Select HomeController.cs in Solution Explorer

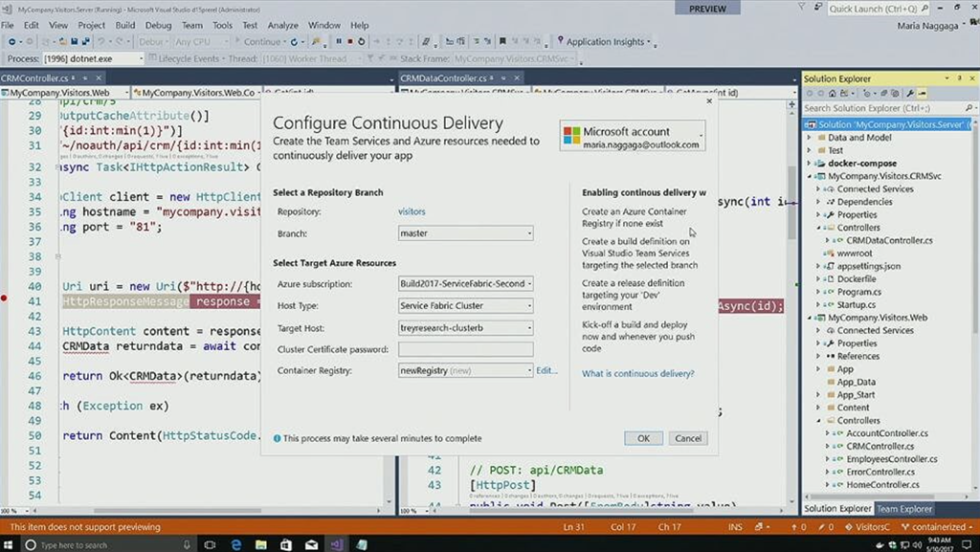(882, 485)
